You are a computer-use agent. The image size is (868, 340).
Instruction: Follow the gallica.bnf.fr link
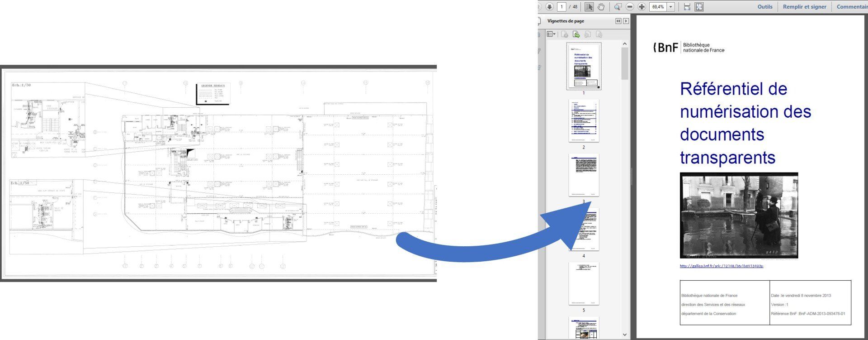721,266
